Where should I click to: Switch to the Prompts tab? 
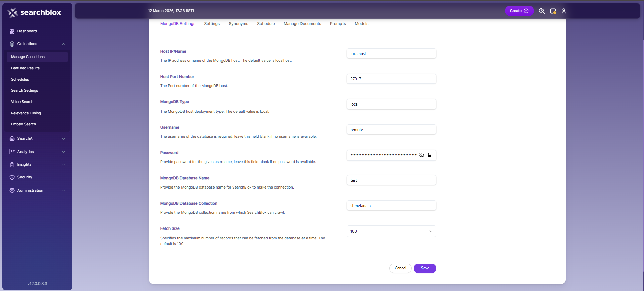(x=338, y=24)
